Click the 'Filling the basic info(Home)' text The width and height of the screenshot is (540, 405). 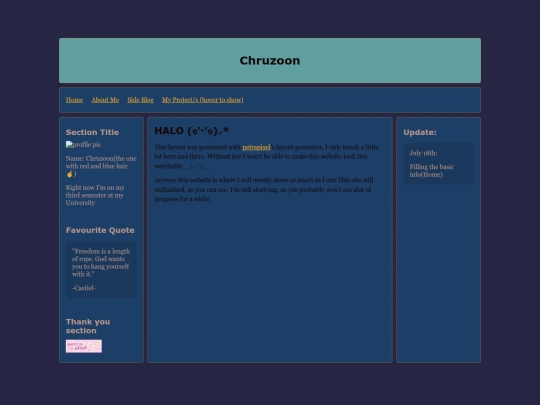tap(432, 171)
